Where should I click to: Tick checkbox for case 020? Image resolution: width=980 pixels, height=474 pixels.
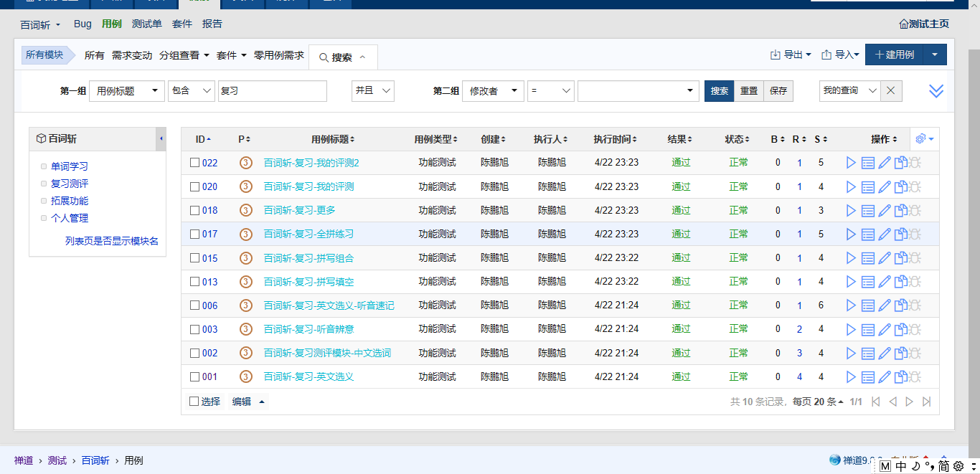tap(194, 186)
